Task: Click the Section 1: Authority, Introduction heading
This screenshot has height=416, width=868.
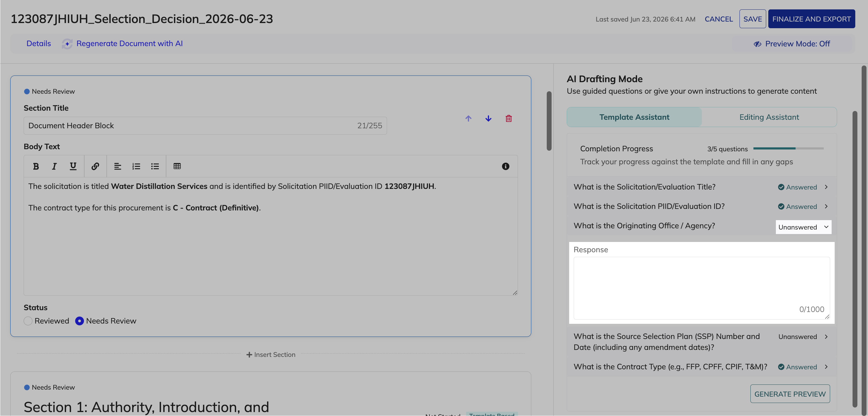Action: click(x=146, y=407)
